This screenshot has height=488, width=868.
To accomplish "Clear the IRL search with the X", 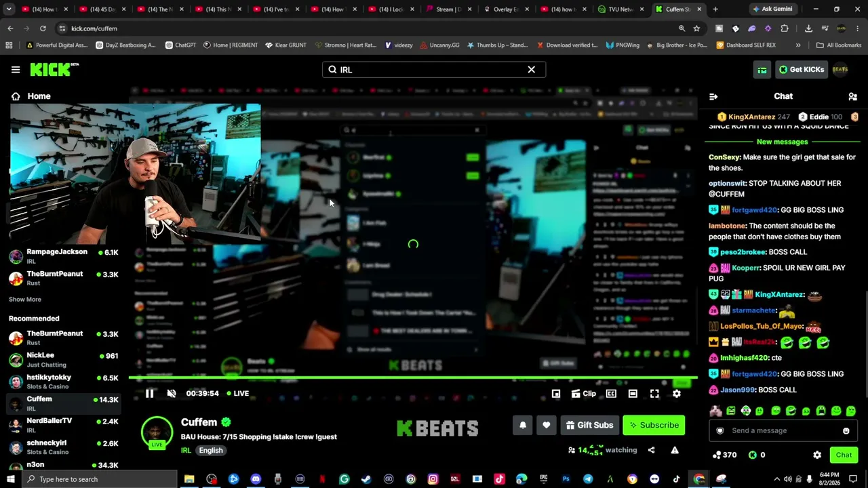I will pyautogui.click(x=532, y=69).
